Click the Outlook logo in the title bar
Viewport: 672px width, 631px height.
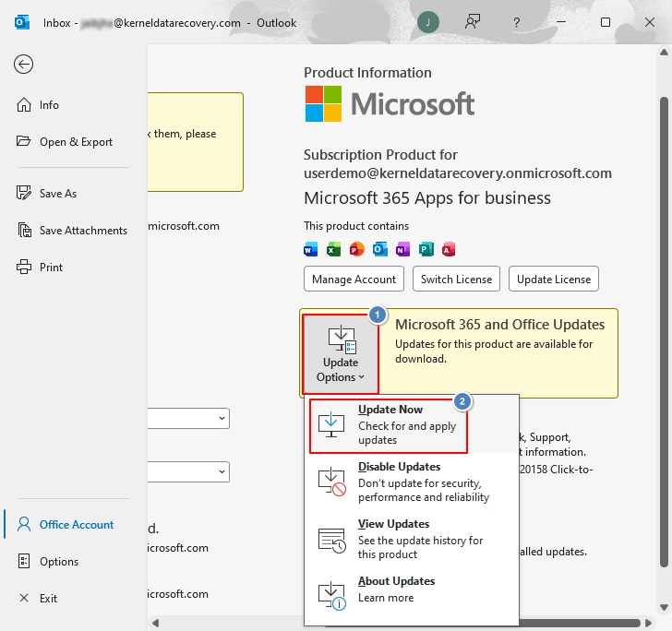(22, 22)
